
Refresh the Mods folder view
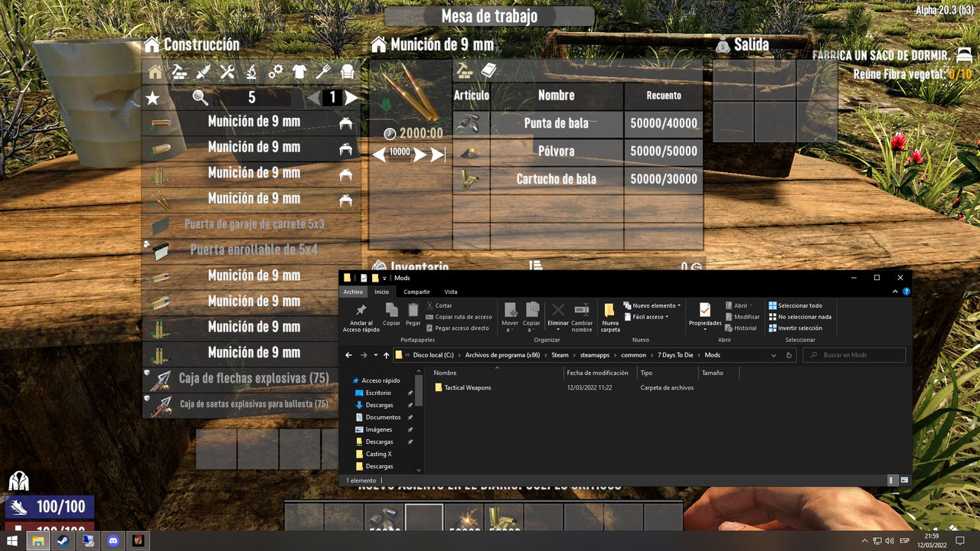click(789, 355)
